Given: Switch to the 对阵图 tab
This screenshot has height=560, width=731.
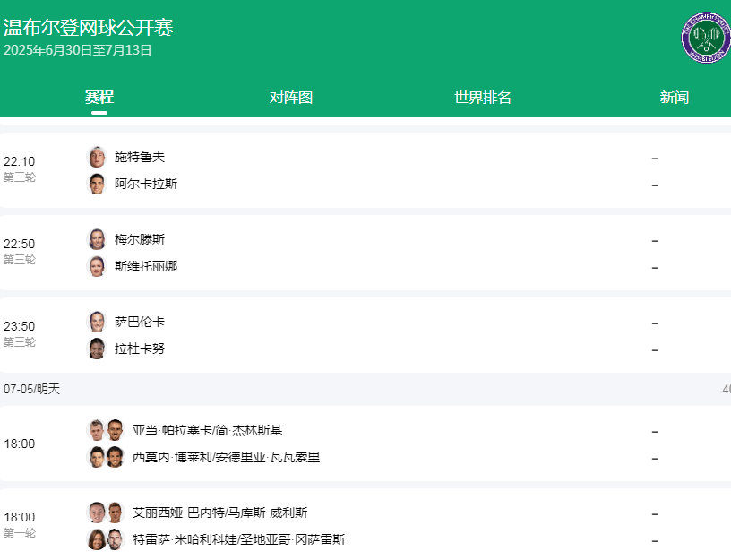Looking at the screenshot, I should click(291, 98).
